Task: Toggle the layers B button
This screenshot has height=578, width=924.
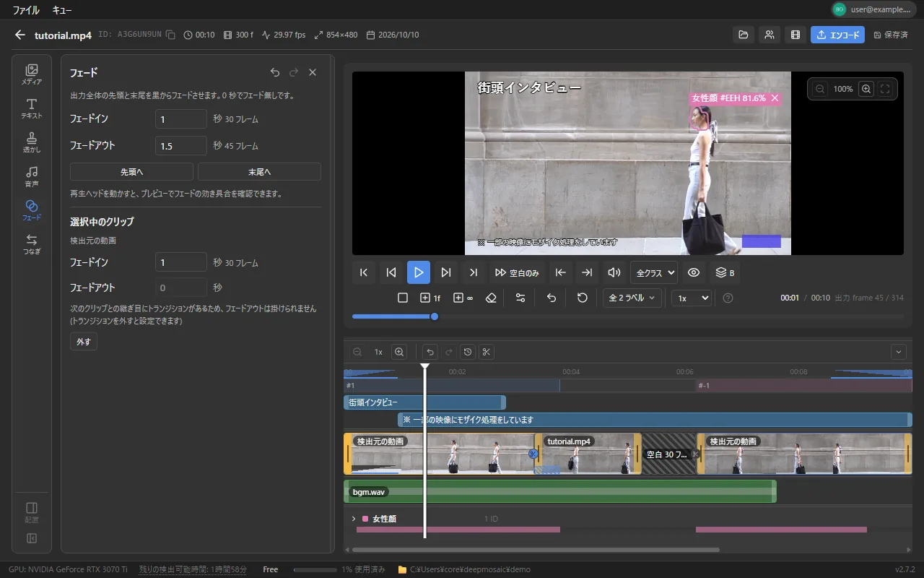Action: [725, 272]
